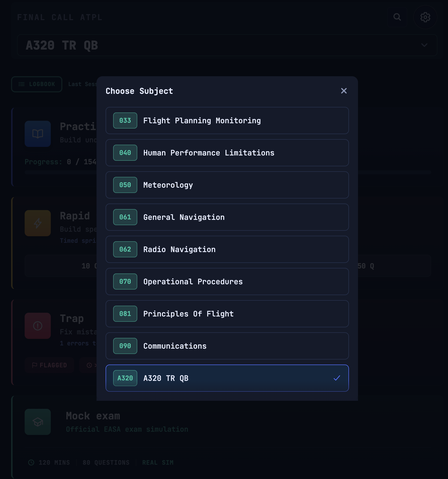Click the 033 subject code badge
The image size is (448, 479).
click(125, 121)
